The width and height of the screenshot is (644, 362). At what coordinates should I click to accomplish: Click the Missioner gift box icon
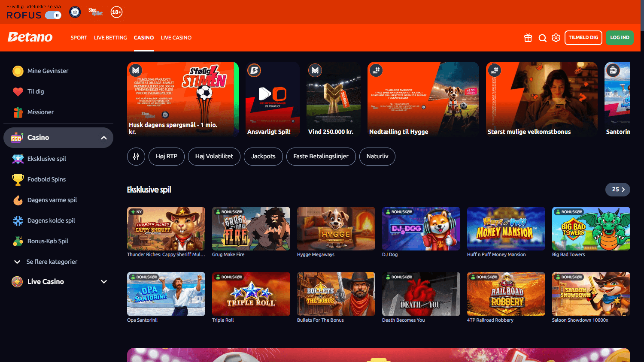(18, 112)
